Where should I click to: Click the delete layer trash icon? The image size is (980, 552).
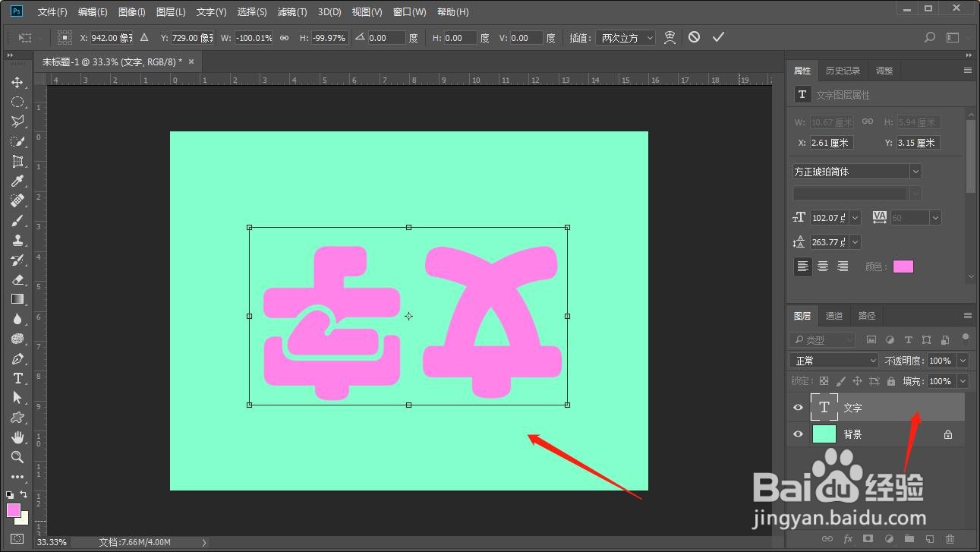click(950, 539)
